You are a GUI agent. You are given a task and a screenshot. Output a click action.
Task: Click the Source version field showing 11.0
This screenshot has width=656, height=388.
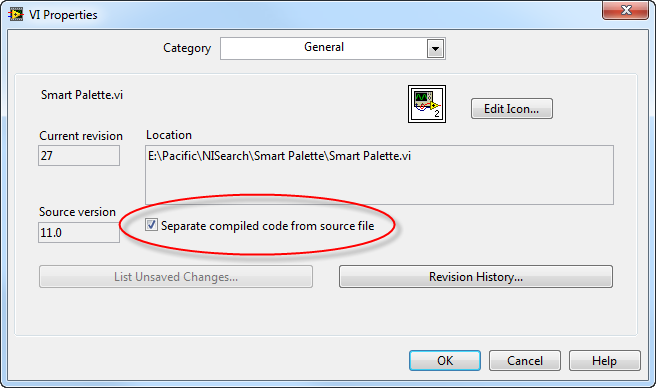[x=79, y=232]
